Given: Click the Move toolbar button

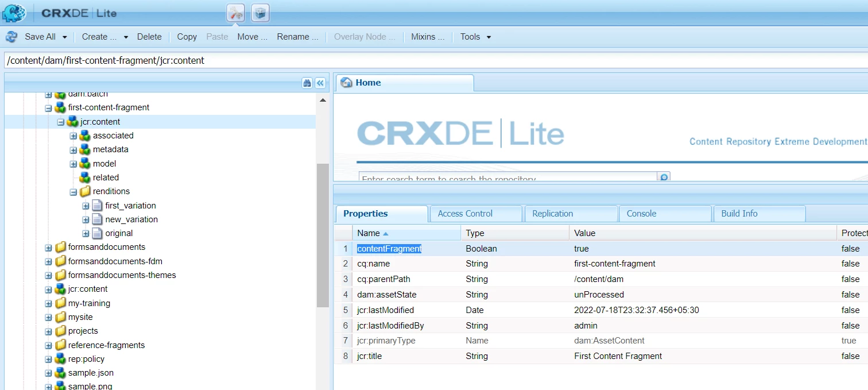Looking at the screenshot, I should coord(253,37).
